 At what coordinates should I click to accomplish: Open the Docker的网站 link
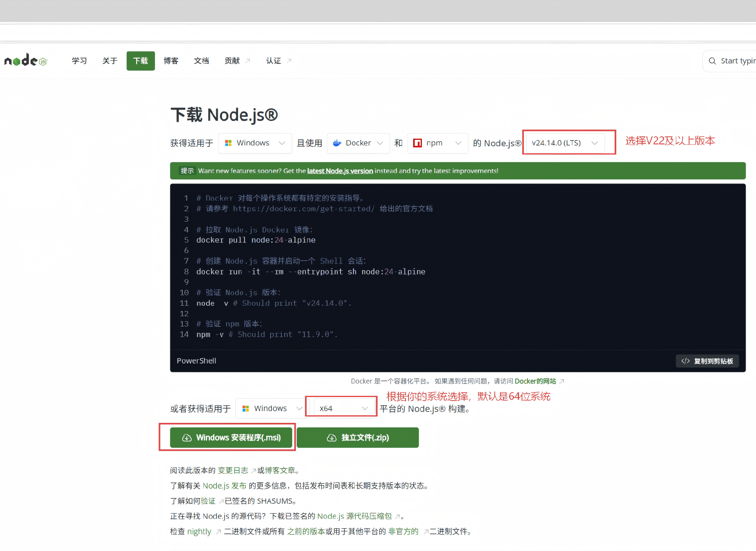(x=535, y=382)
